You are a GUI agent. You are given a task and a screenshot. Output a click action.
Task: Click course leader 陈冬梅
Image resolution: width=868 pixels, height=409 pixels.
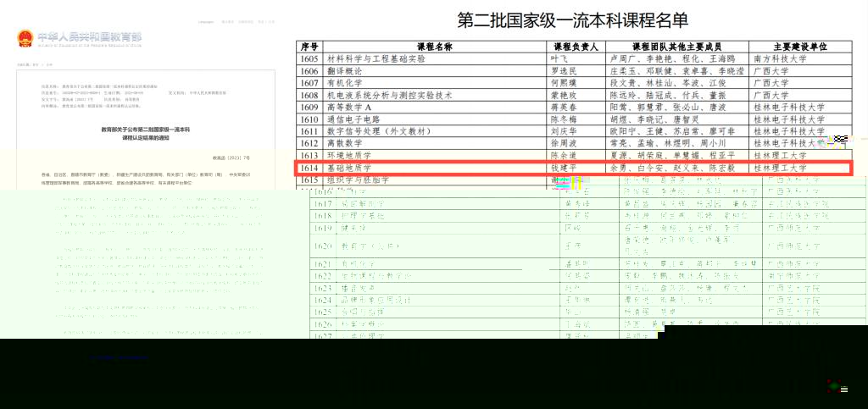click(x=564, y=119)
